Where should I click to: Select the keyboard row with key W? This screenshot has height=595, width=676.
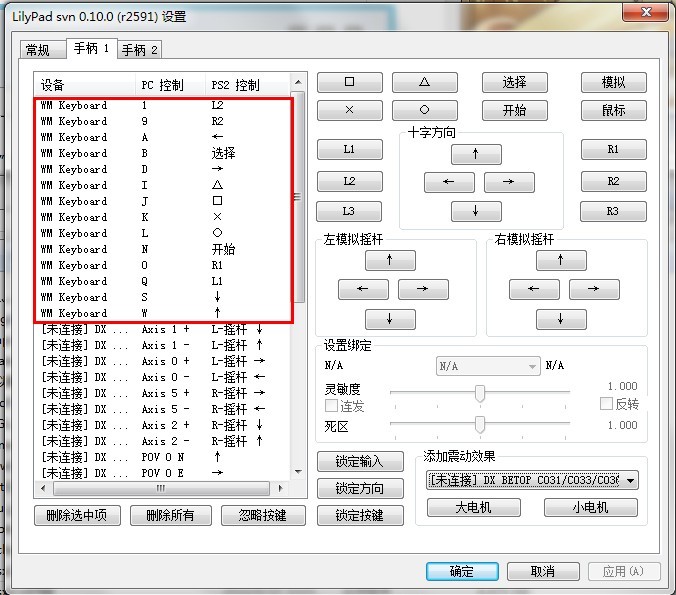pos(163,313)
